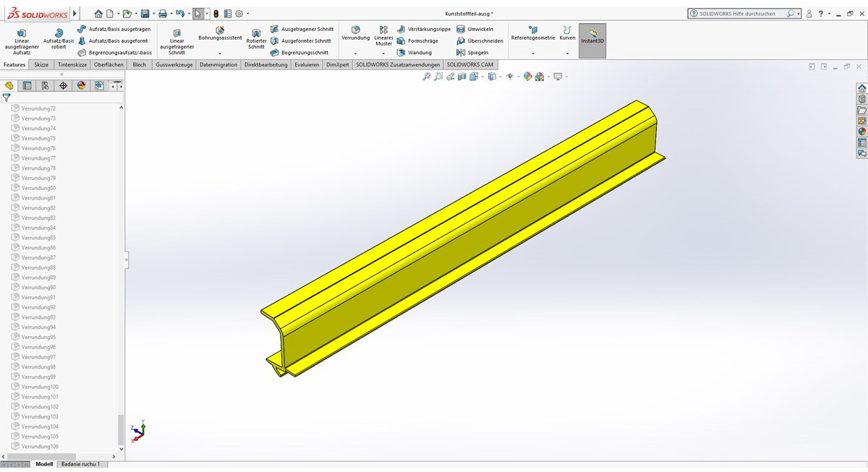This screenshot has height=472, width=868.
Task: Select Verrundung85 in the feature tree
Action: 38,238
